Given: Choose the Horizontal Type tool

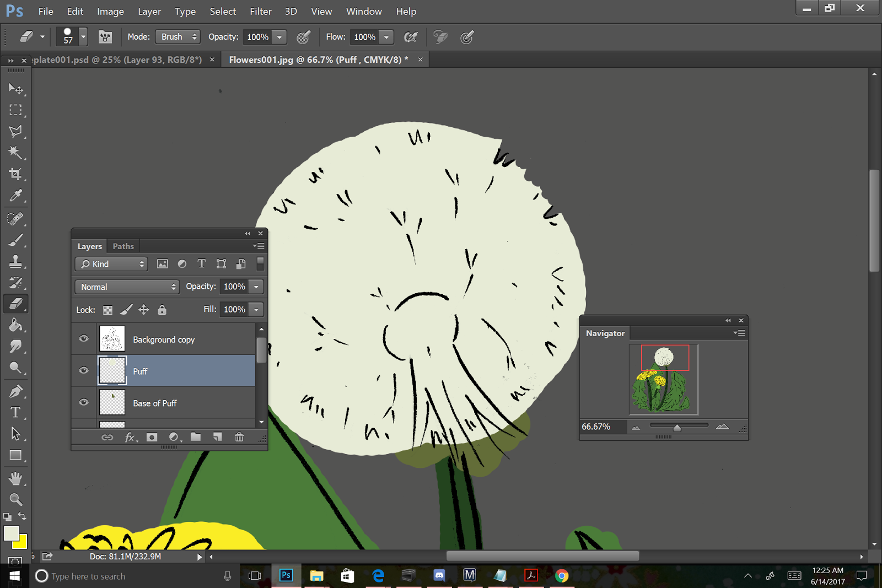Looking at the screenshot, I should coord(15,412).
